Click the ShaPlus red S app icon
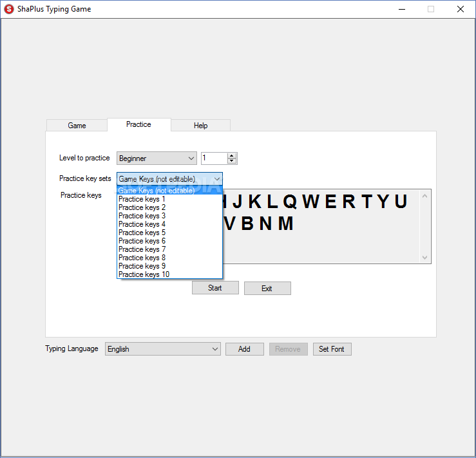The width and height of the screenshot is (476, 458). (9, 9)
